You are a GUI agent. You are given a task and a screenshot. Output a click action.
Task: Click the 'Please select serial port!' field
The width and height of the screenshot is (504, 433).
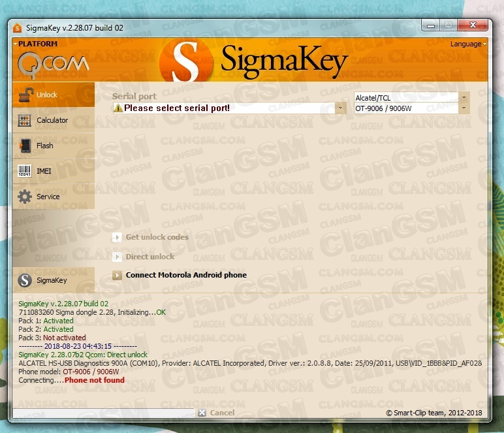[x=224, y=108]
